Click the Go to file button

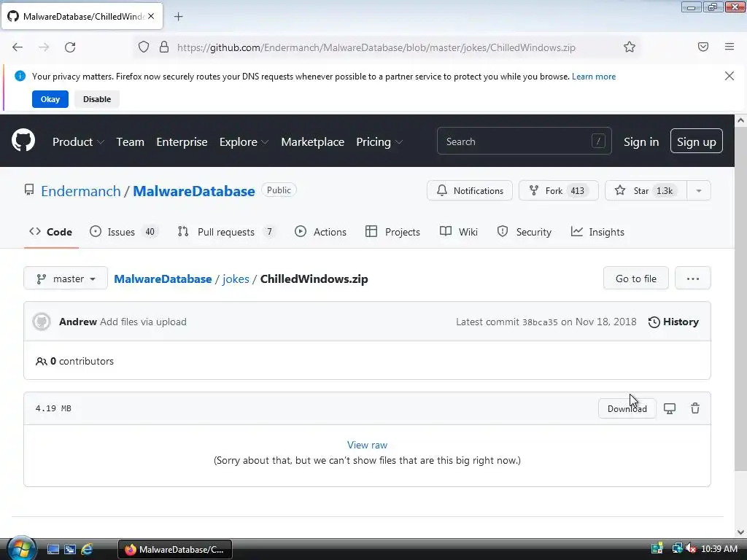pos(636,279)
